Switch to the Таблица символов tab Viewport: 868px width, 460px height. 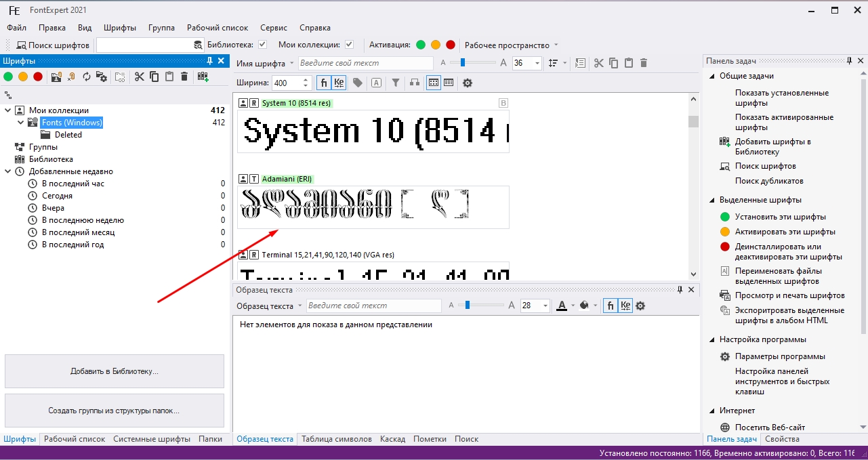pos(336,439)
